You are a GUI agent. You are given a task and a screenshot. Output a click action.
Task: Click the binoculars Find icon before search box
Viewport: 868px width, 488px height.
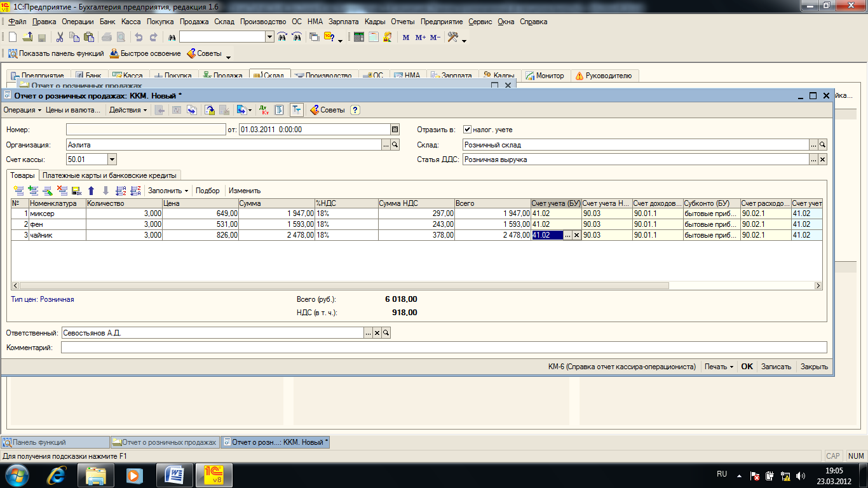(x=172, y=37)
